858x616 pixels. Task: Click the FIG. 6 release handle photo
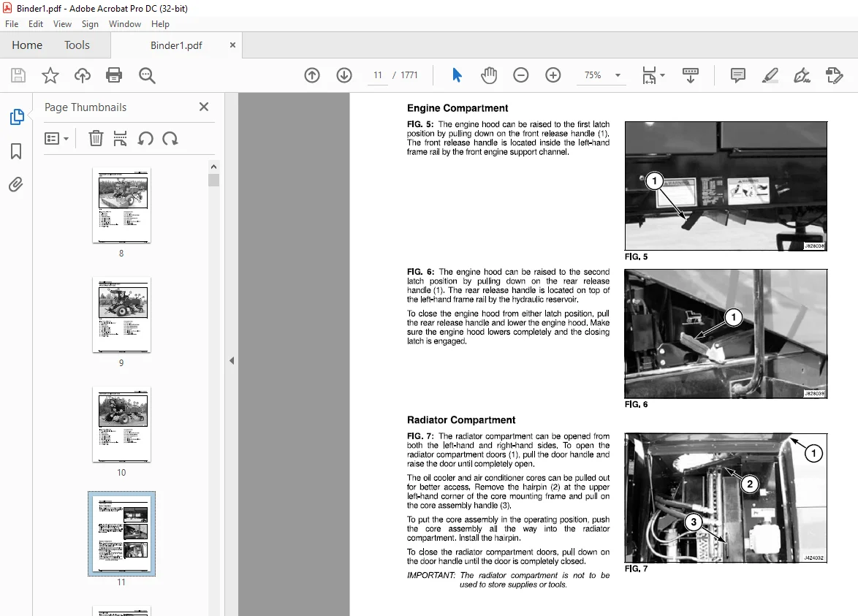[726, 334]
